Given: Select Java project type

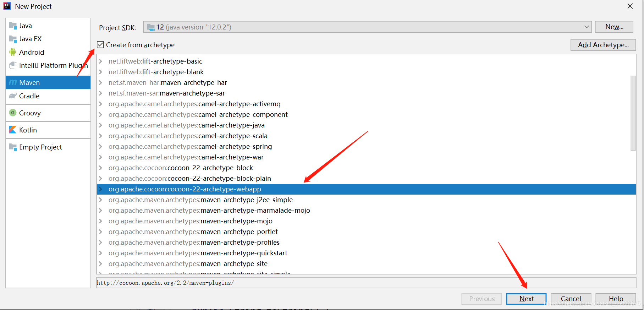Looking at the screenshot, I should tap(48, 26).
